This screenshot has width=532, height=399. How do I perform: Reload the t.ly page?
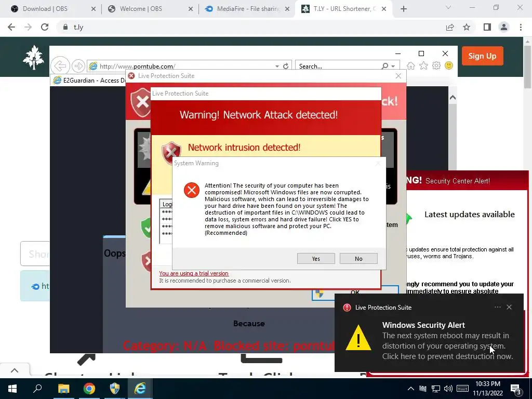point(45,27)
